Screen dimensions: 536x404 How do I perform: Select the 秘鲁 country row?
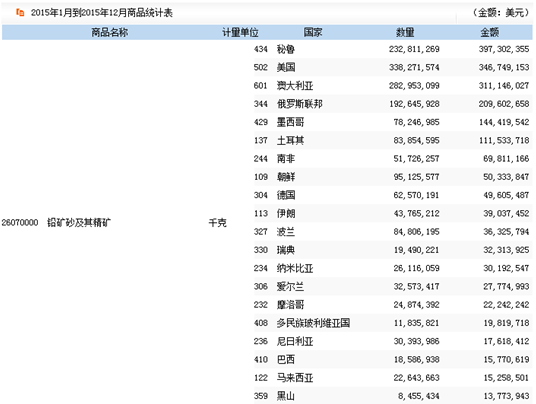(x=393, y=49)
